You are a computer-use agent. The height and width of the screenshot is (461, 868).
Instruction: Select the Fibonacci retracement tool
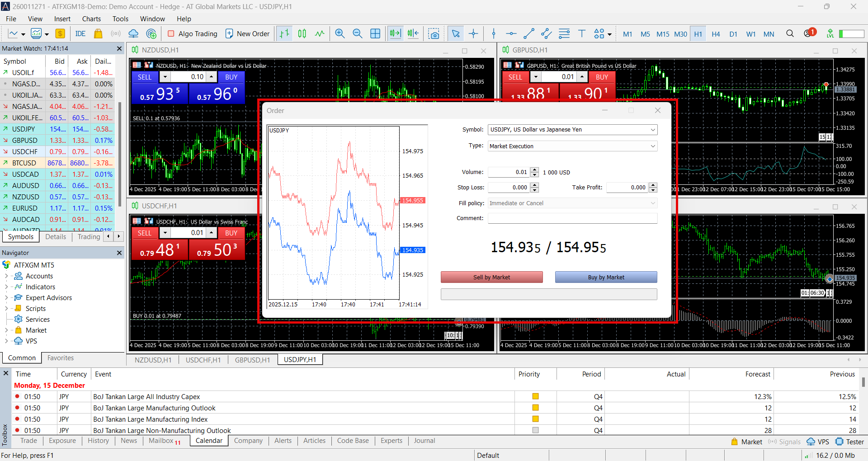564,33
